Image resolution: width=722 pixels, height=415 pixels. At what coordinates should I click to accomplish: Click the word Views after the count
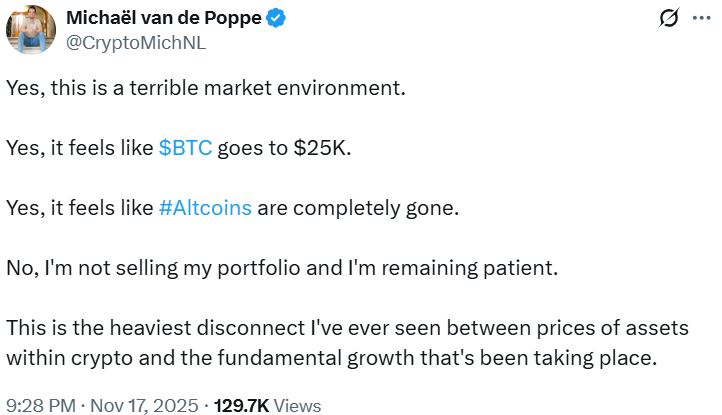pyautogui.click(x=297, y=405)
